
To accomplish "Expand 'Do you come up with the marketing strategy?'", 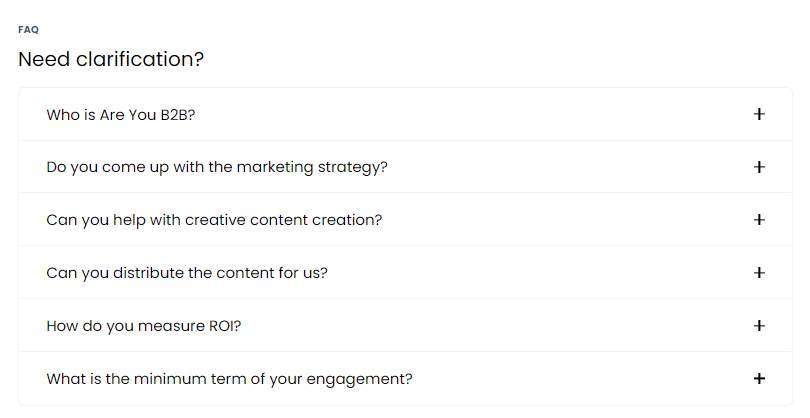I will 217,167.
